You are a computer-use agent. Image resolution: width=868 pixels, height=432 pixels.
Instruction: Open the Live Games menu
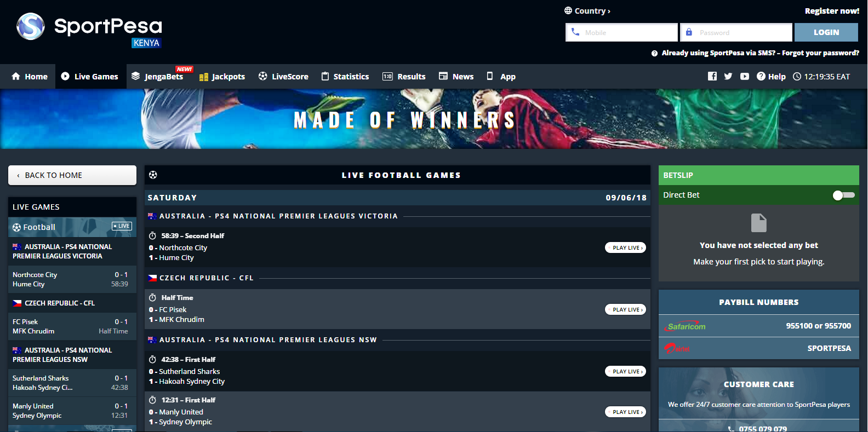tap(89, 77)
